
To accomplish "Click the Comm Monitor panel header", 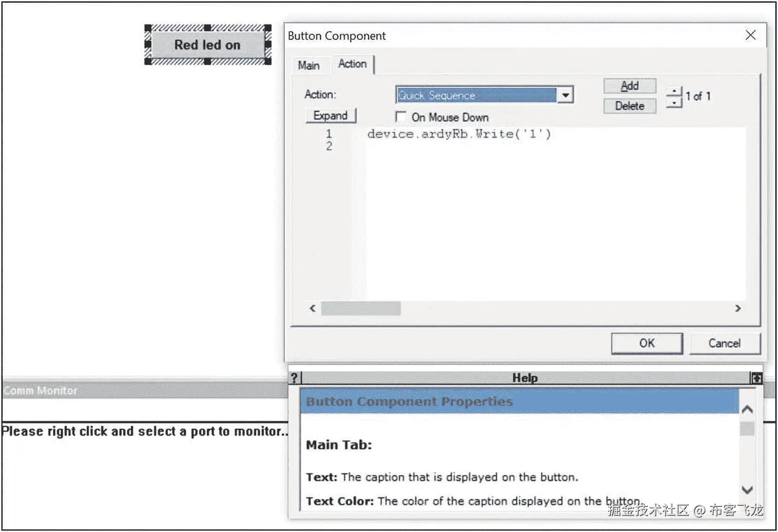I will (x=145, y=390).
